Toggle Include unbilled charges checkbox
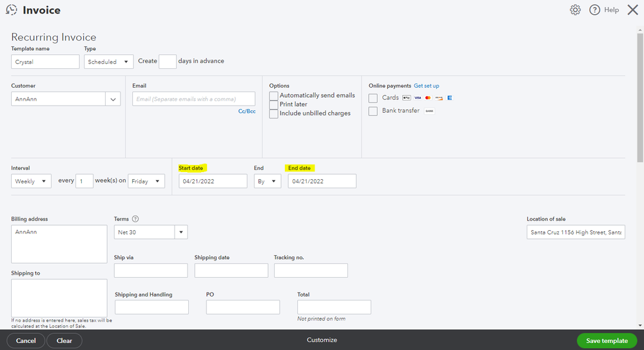 click(x=273, y=114)
